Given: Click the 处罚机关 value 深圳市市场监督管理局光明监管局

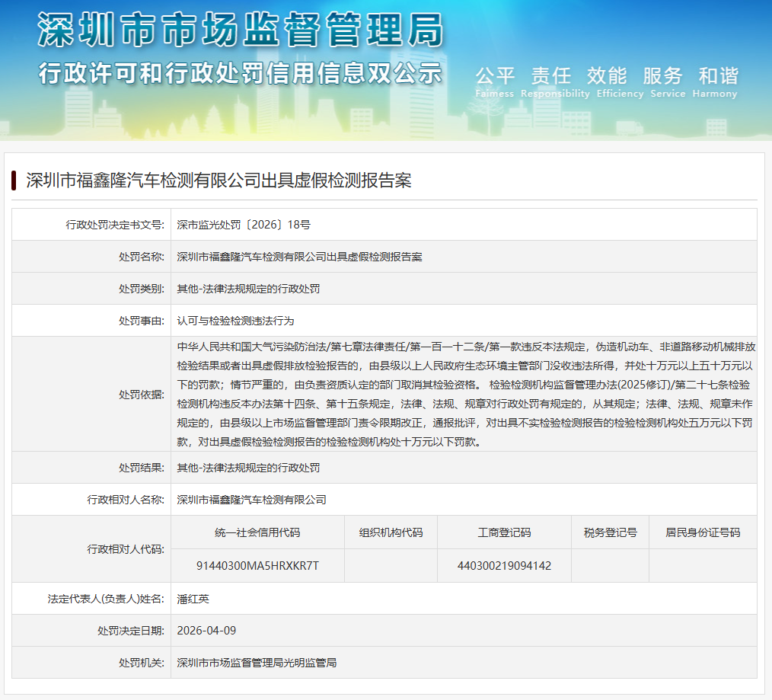Looking at the screenshot, I should [257, 663].
